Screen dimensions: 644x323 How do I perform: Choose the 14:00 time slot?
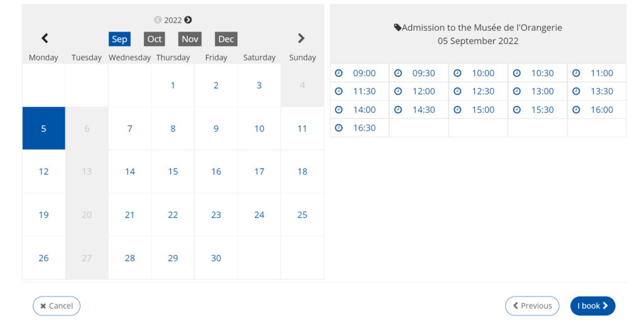[364, 110]
